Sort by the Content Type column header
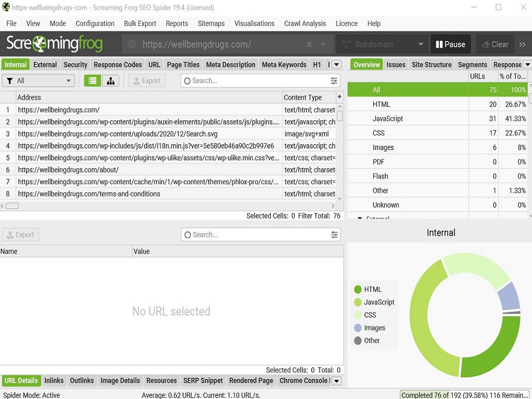Image resolution: width=532 pixels, height=399 pixels. pyautogui.click(x=309, y=97)
